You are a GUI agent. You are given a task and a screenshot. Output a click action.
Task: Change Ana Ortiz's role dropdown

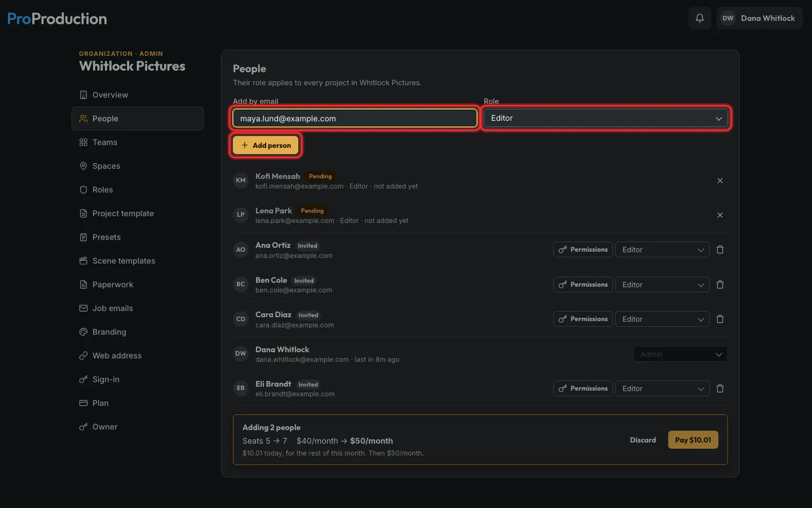click(x=663, y=249)
